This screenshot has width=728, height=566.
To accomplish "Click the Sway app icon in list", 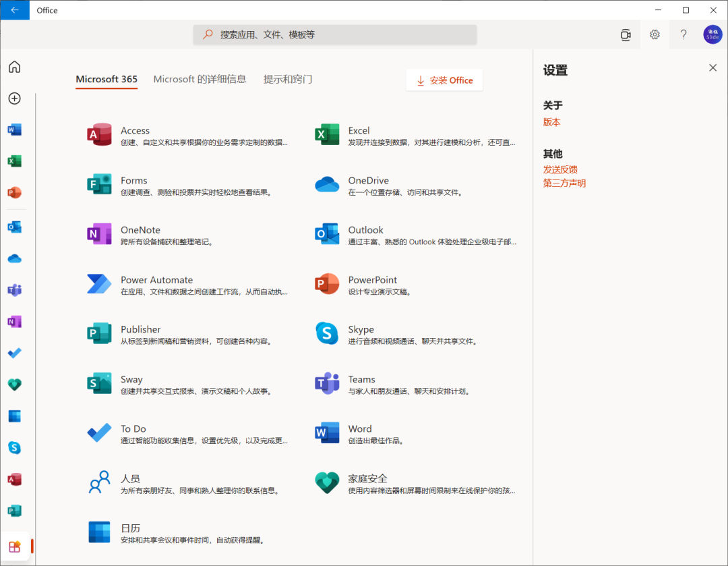I will (x=99, y=383).
